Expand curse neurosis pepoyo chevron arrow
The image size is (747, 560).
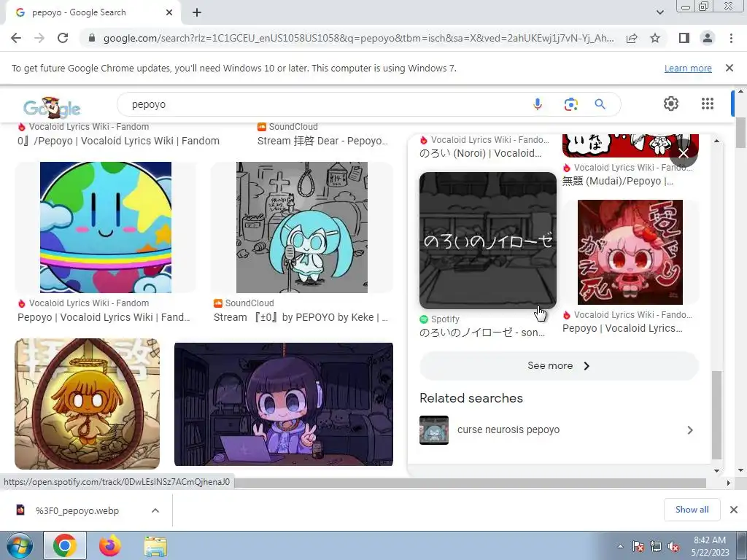point(690,430)
